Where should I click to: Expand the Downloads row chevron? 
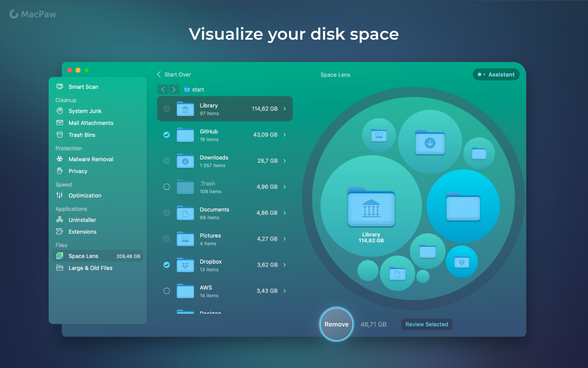tap(285, 161)
